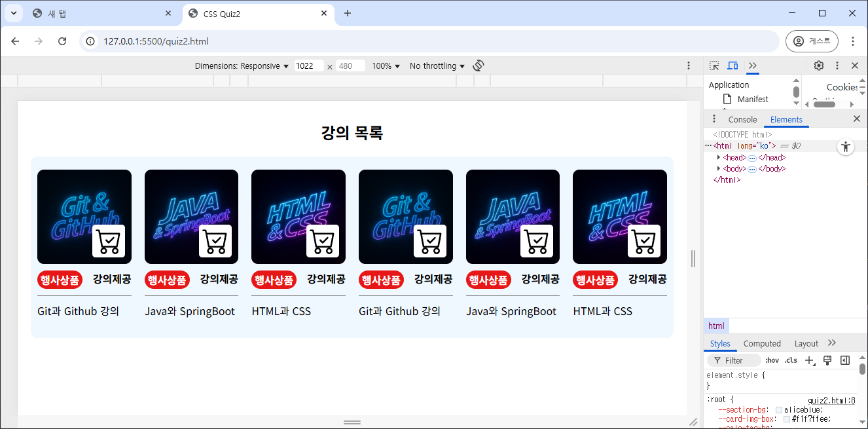Reload the page
868x429 pixels.
(62, 41)
